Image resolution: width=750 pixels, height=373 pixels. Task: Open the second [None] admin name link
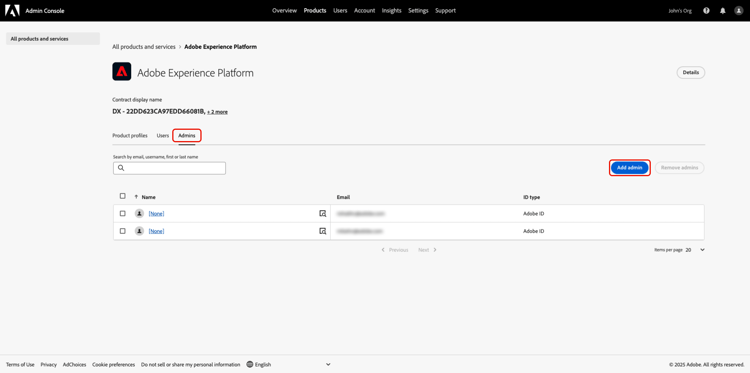point(156,231)
